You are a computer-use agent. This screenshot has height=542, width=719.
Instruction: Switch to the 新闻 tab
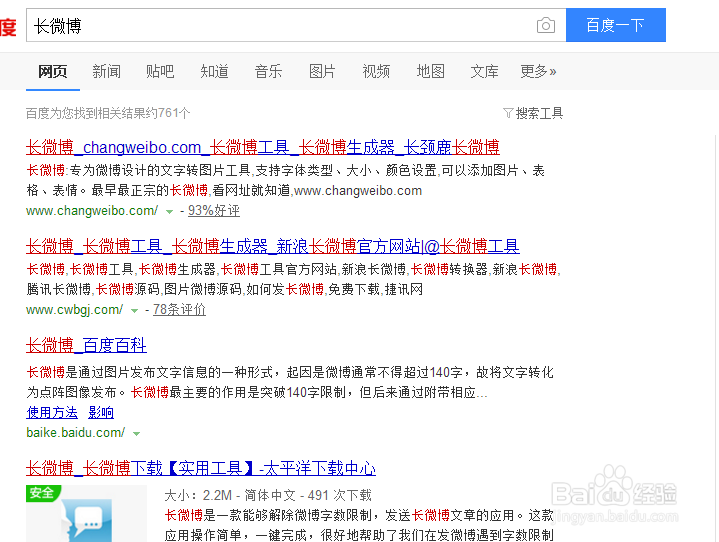106,71
